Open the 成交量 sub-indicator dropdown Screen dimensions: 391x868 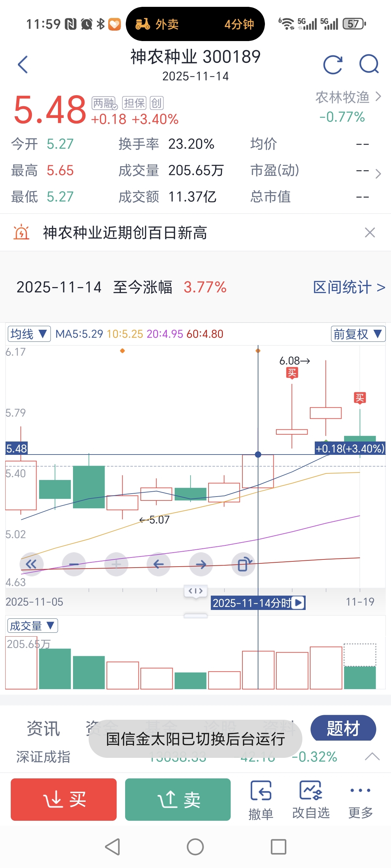click(32, 626)
